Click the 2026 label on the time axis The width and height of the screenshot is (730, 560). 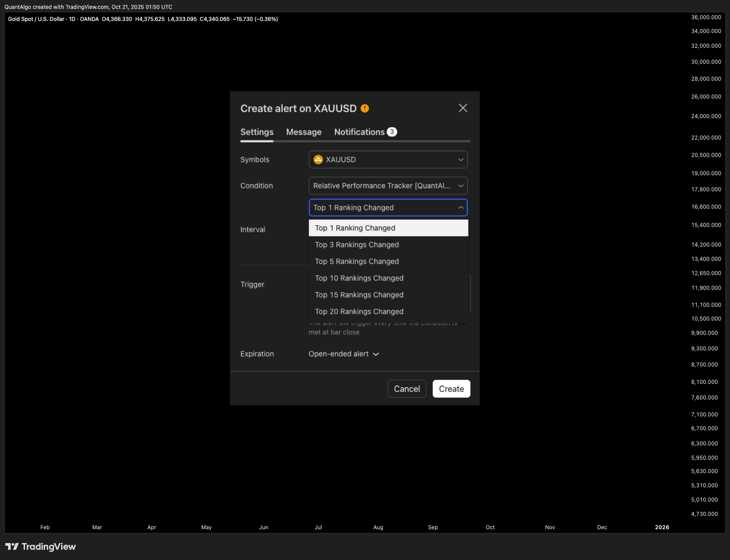(x=662, y=527)
